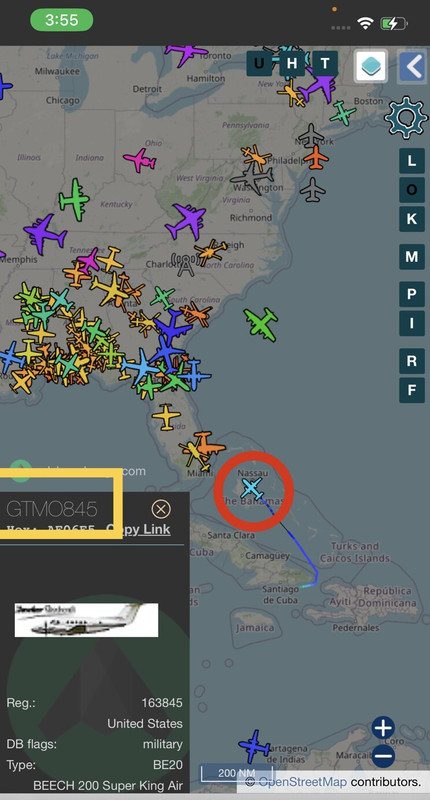This screenshot has height=800, width=430.
Task: Tap the F map option button
Action: (x=412, y=390)
